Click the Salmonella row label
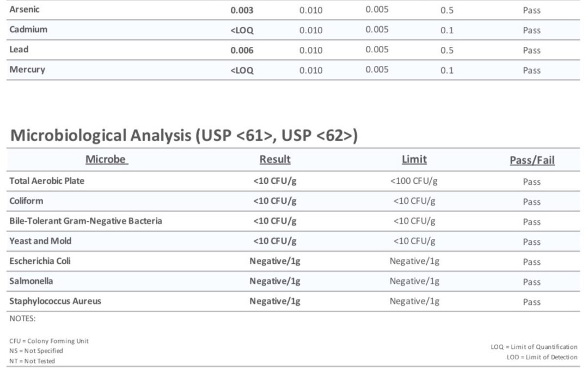The height and width of the screenshot is (368, 588). click(31, 281)
